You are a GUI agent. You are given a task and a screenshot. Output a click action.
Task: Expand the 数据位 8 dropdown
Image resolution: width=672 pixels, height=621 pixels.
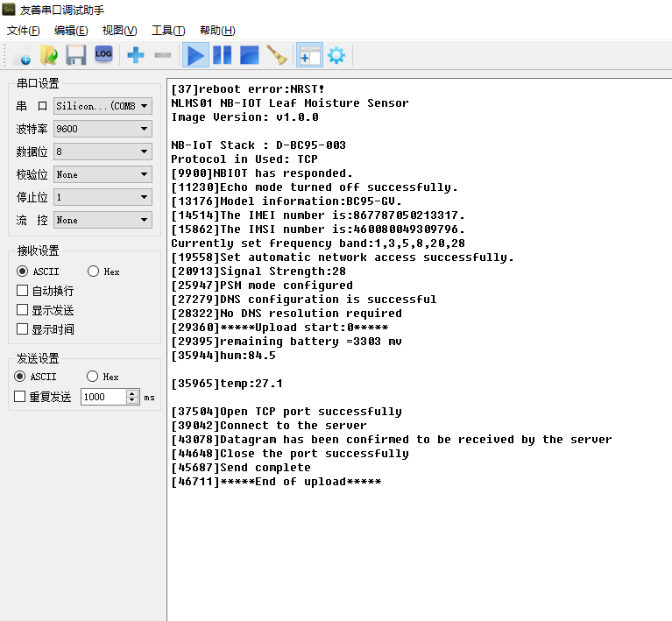click(103, 152)
